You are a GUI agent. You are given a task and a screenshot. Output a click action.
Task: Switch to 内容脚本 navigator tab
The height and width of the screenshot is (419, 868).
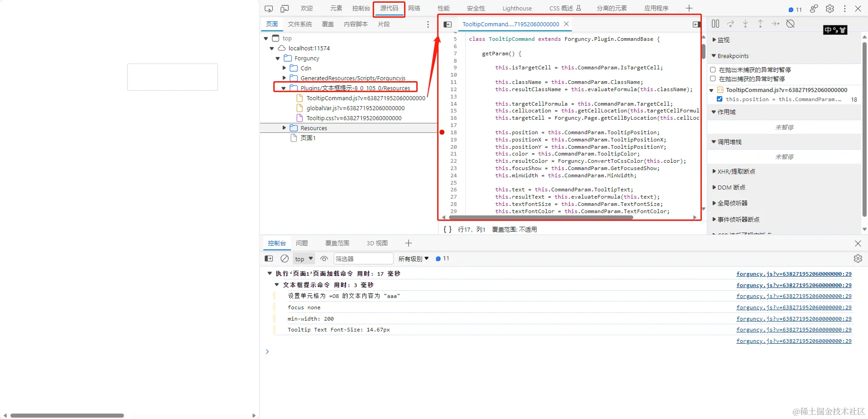[356, 24]
